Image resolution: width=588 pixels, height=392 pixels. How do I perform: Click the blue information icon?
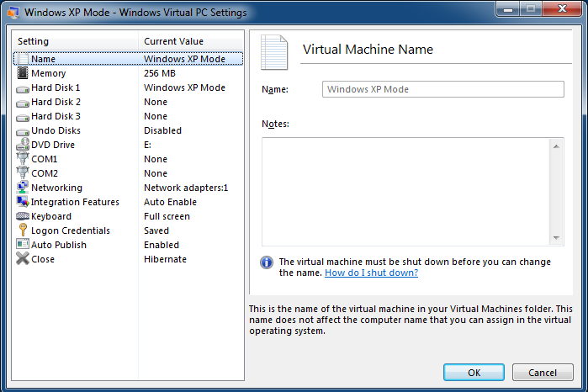267,262
